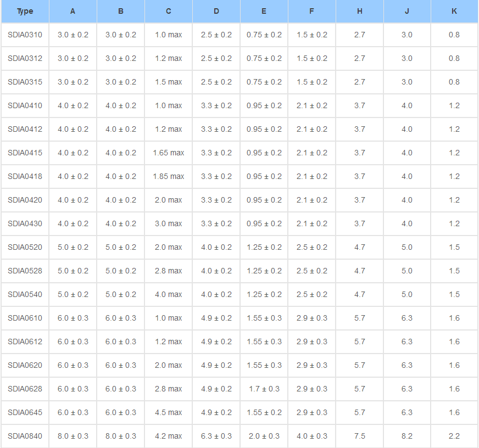Select the SDIA0418 type cell

click(x=25, y=177)
